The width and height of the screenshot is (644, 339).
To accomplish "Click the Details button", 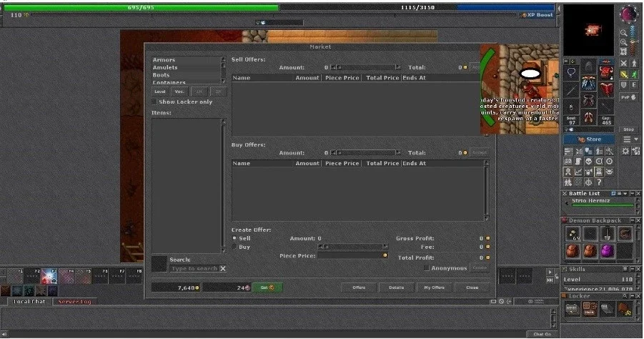I will pos(397,288).
